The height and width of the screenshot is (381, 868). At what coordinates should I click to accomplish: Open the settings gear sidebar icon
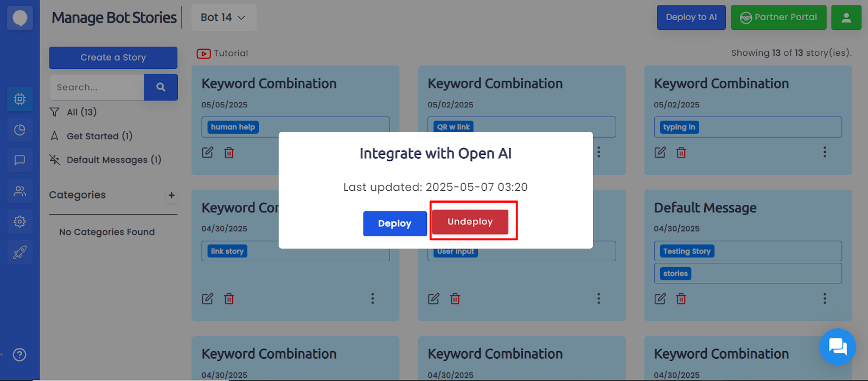pos(20,222)
